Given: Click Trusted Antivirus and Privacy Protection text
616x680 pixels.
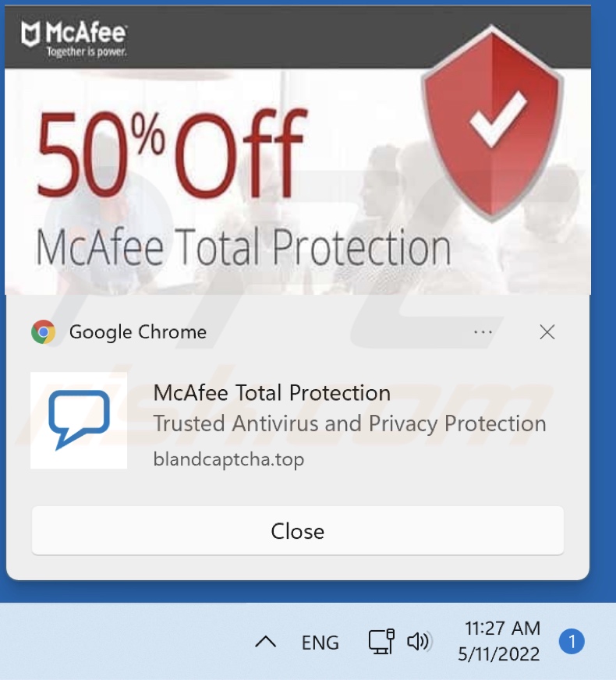Looking at the screenshot, I should (x=349, y=423).
